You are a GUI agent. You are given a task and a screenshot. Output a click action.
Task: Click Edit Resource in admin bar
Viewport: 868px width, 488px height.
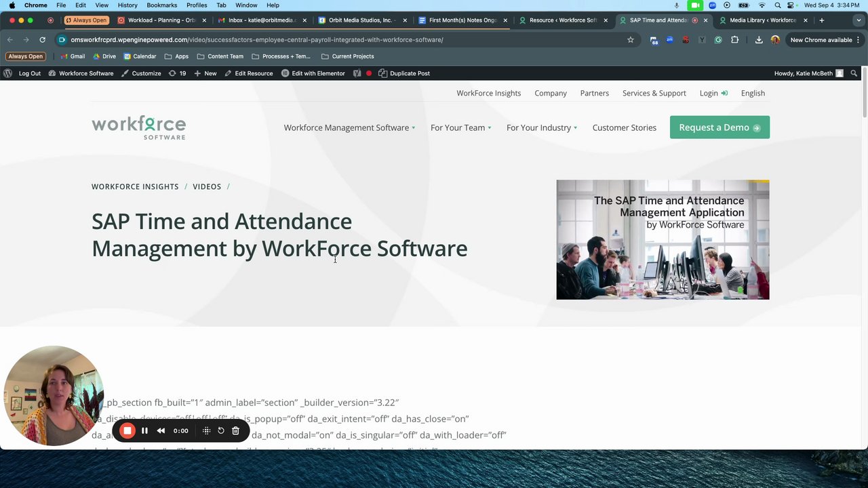tap(249, 73)
